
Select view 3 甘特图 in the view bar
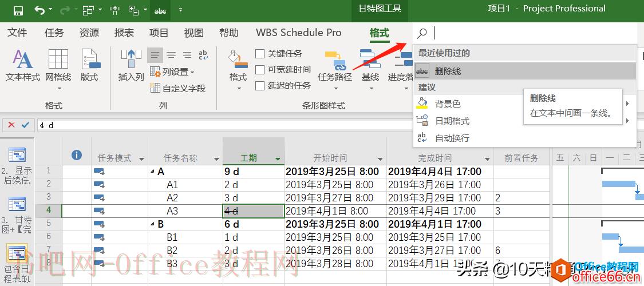17,215
